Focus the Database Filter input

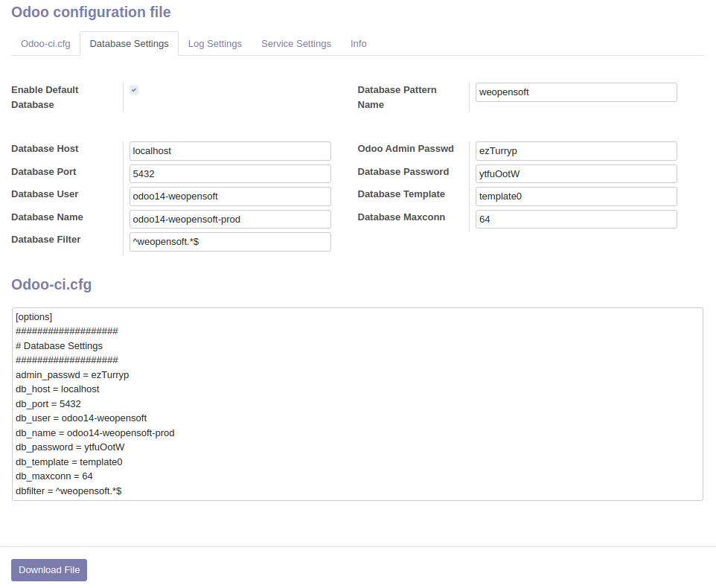tap(230, 242)
